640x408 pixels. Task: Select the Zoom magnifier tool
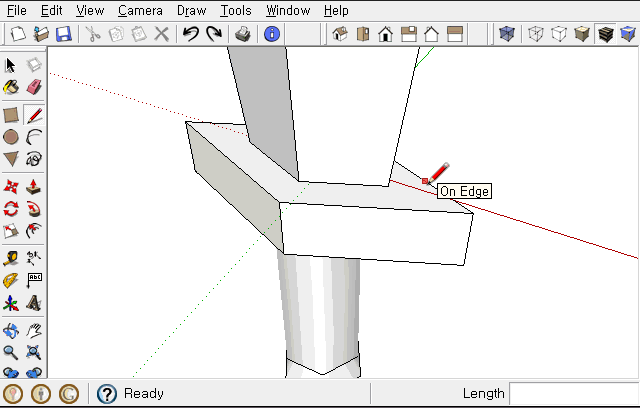point(11,353)
